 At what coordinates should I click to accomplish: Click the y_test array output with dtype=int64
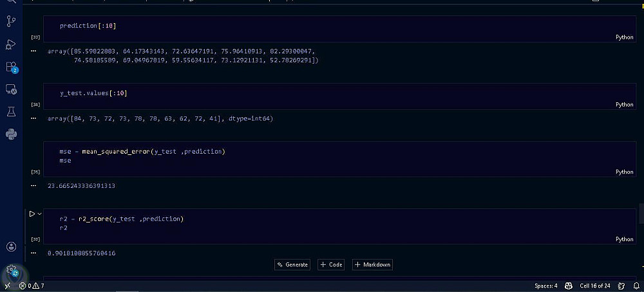pyautogui.click(x=160, y=118)
